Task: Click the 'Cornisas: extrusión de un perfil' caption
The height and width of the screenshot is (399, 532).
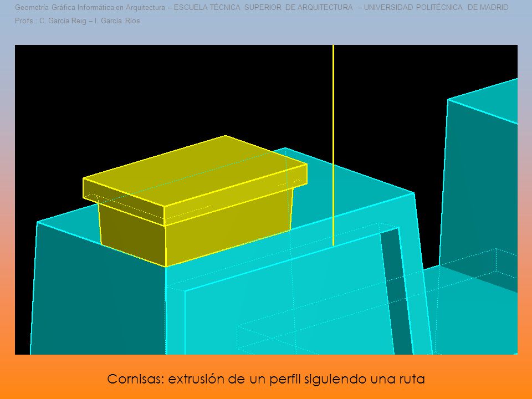Action: pos(266,378)
